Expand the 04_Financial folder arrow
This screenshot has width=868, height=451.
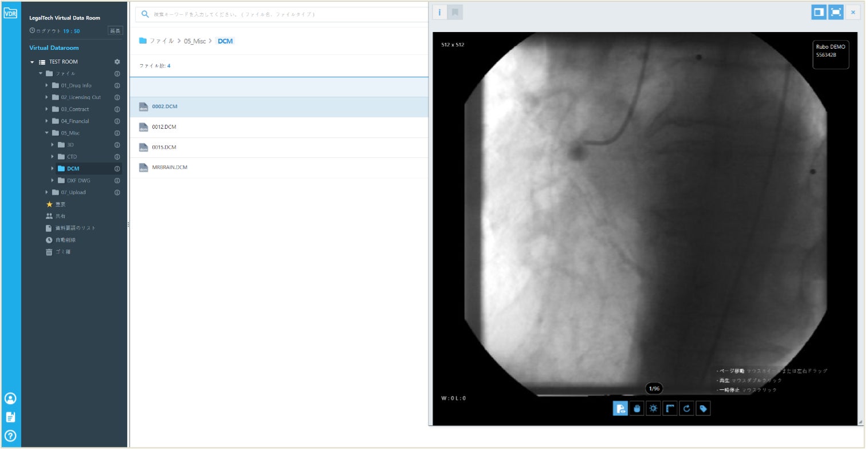(x=47, y=121)
